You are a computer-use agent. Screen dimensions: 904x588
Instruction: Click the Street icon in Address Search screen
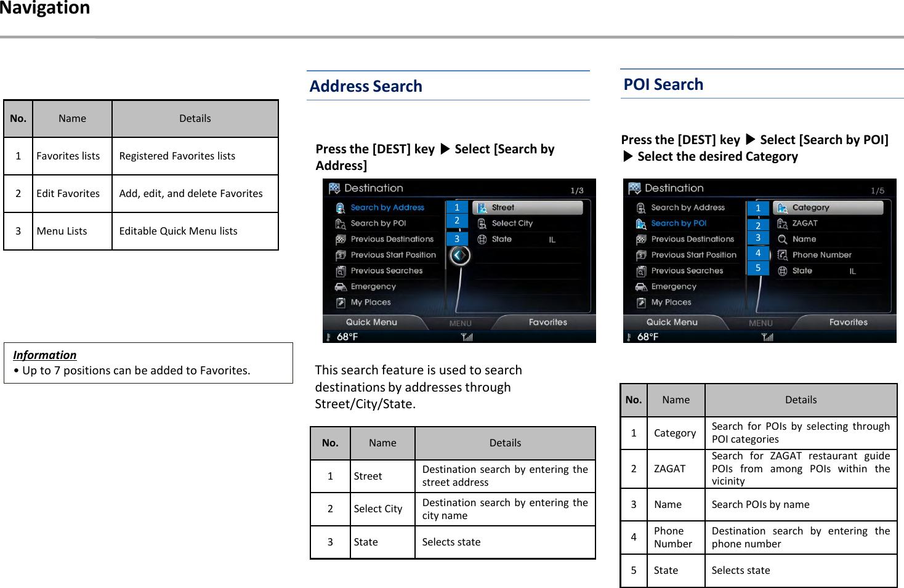click(x=482, y=208)
